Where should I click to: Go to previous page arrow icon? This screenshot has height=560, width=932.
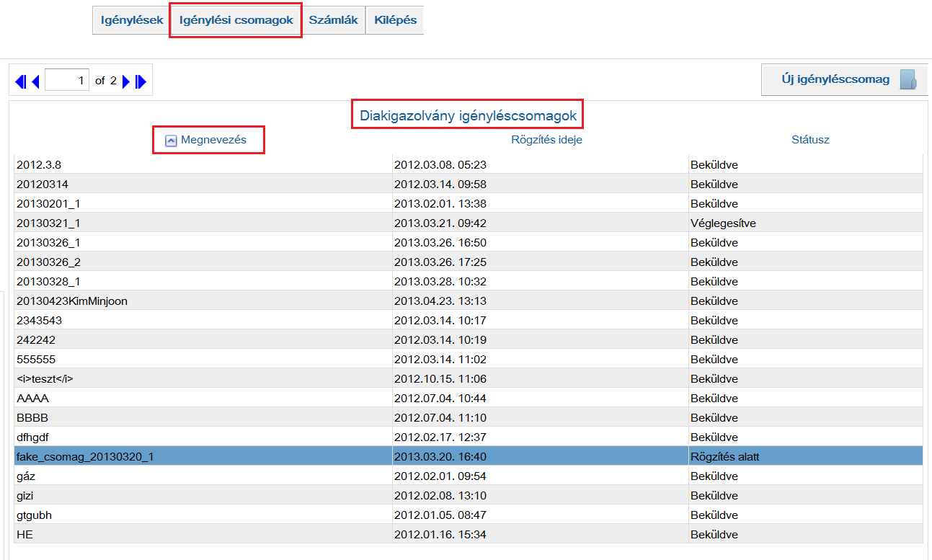point(35,81)
